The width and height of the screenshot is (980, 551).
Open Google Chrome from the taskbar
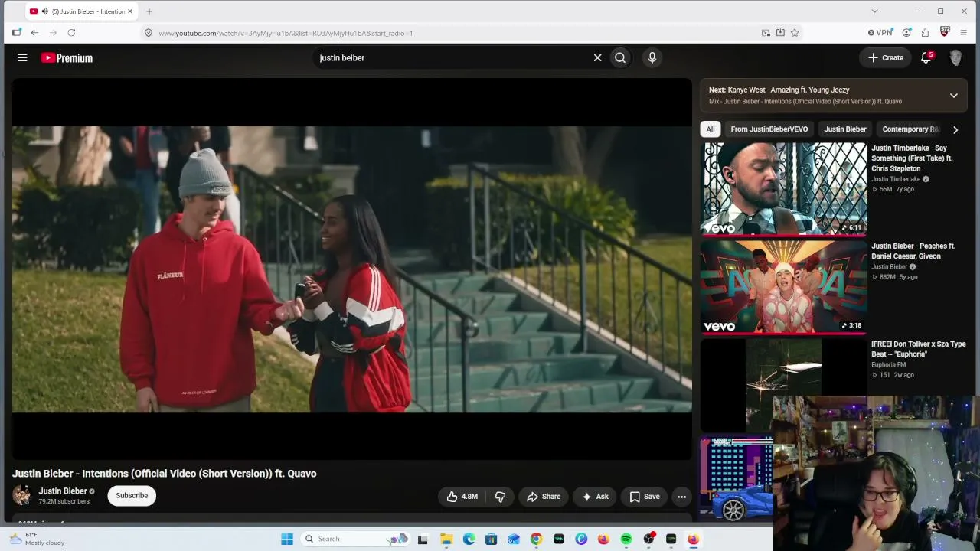point(536,539)
